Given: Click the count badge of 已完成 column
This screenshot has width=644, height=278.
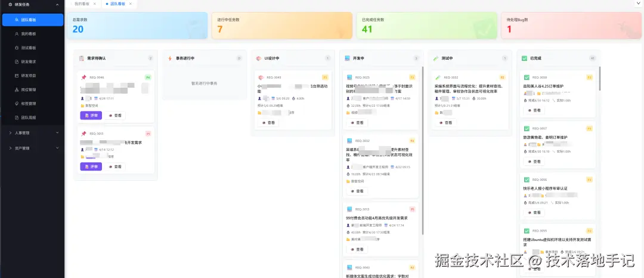Looking at the screenshot, I should point(592,58).
